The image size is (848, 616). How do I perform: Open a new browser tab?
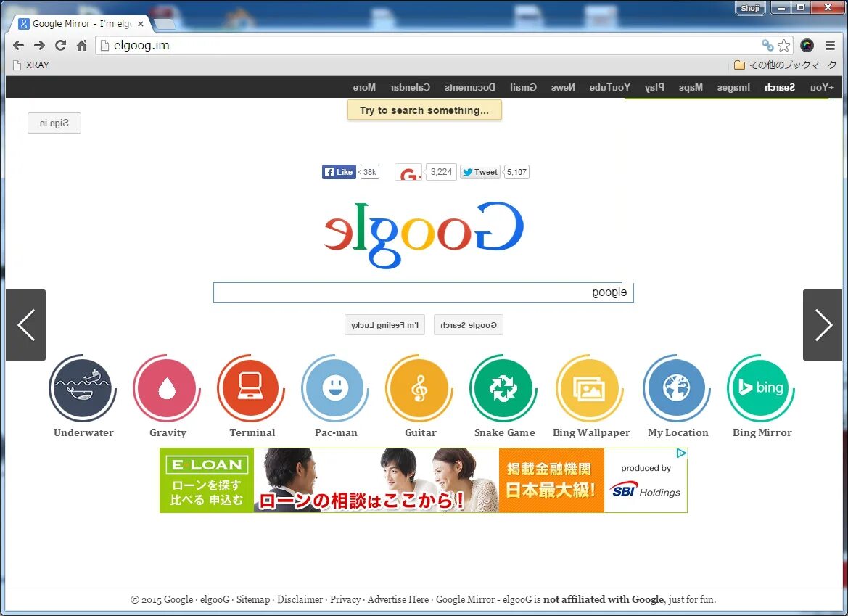point(165,24)
